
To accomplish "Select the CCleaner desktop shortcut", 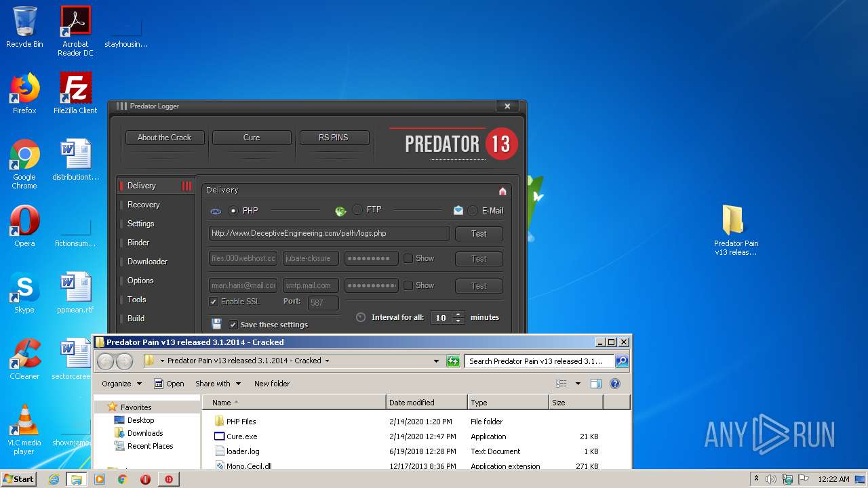I will tap(24, 359).
